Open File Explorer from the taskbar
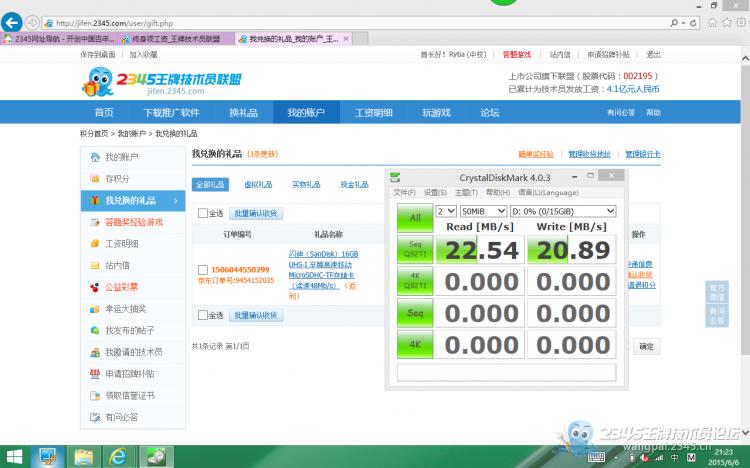Screen dimensions: 750x468 (x=83, y=457)
